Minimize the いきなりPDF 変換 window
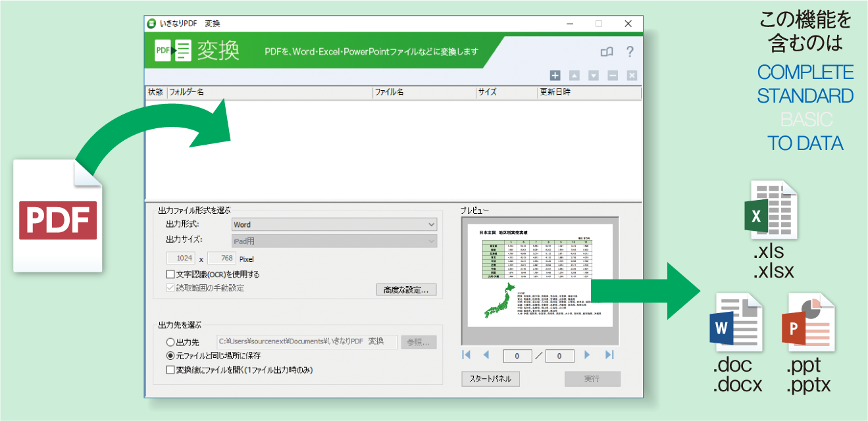 pyautogui.click(x=569, y=24)
